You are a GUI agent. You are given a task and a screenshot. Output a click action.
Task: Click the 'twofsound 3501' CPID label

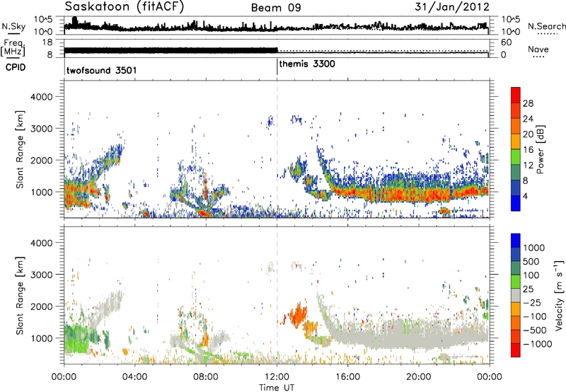101,70
